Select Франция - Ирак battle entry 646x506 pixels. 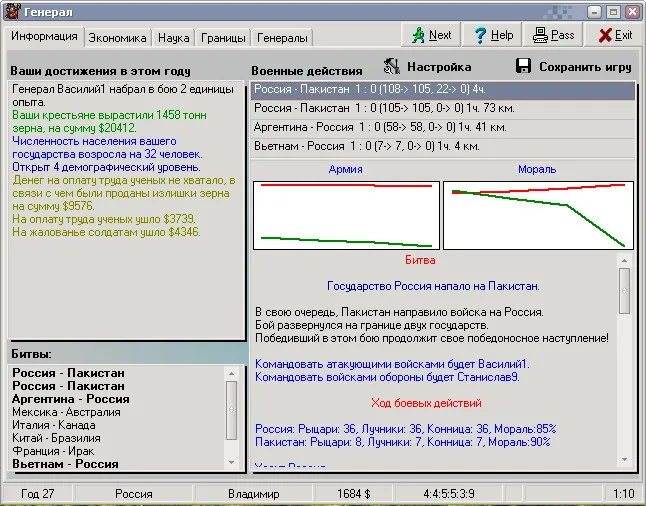(x=52, y=451)
